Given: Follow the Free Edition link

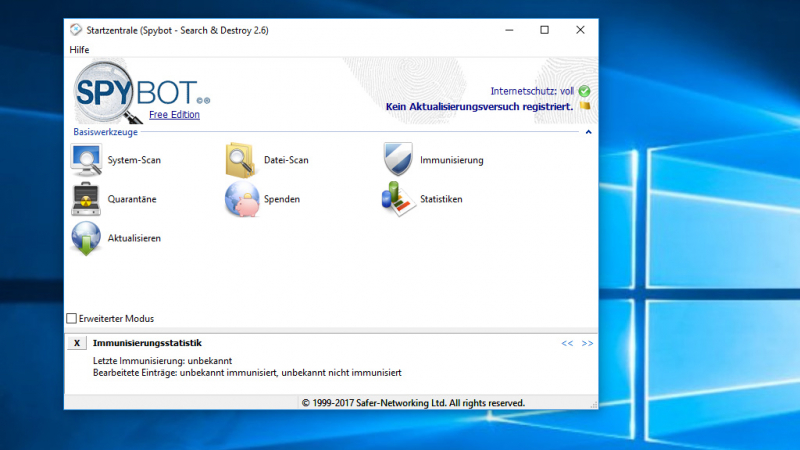Looking at the screenshot, I should point(174,115).
